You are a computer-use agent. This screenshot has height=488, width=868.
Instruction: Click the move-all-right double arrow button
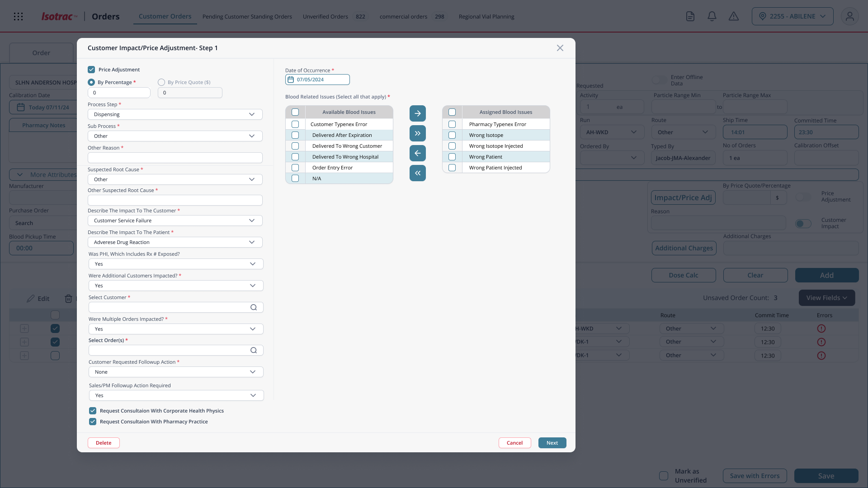click(417, 133)
